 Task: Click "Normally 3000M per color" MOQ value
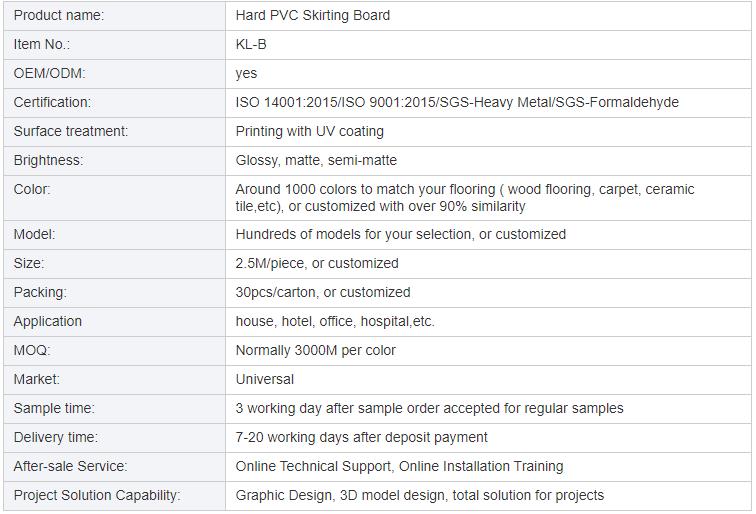tap(316, 351)
